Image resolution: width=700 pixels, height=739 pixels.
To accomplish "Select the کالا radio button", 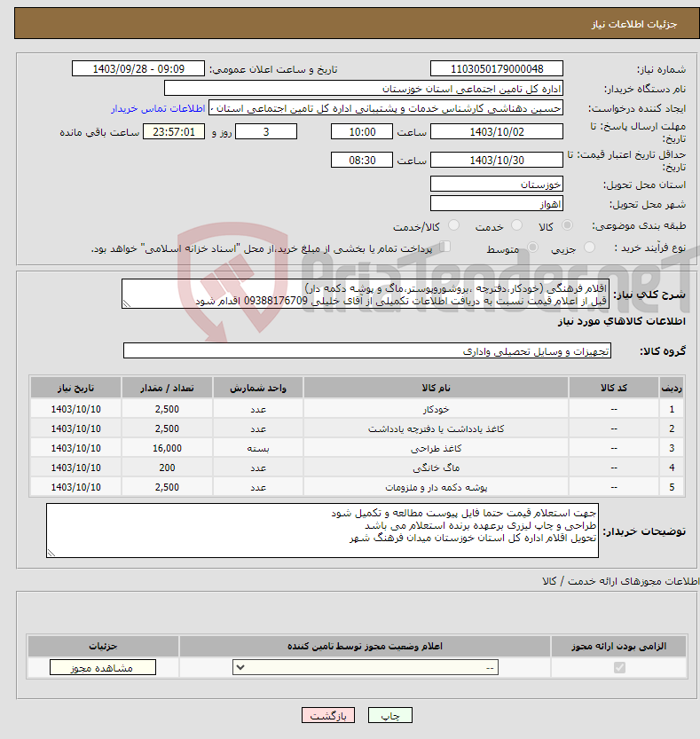I will 568,225.
